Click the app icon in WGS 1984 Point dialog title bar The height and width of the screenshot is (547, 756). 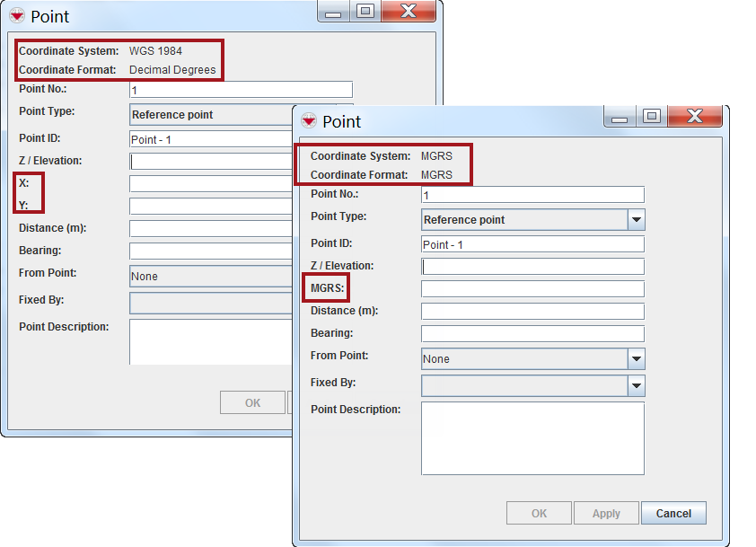coord(17,16)
